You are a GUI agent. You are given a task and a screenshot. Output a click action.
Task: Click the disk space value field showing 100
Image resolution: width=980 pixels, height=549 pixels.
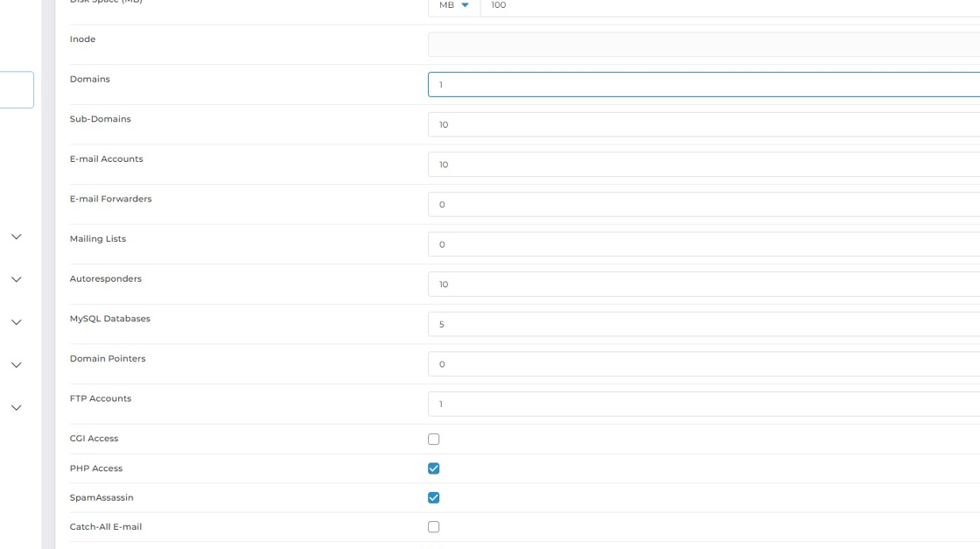726,6
